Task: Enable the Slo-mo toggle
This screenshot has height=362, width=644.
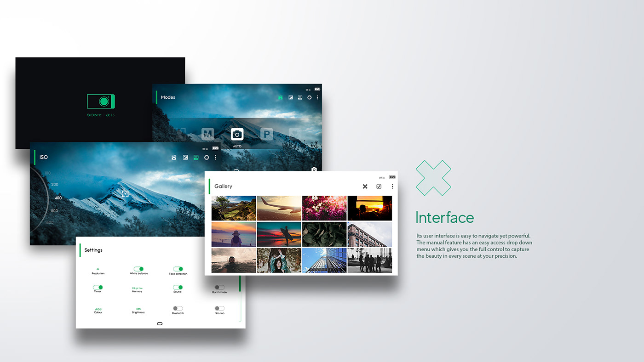Action: 219,308
